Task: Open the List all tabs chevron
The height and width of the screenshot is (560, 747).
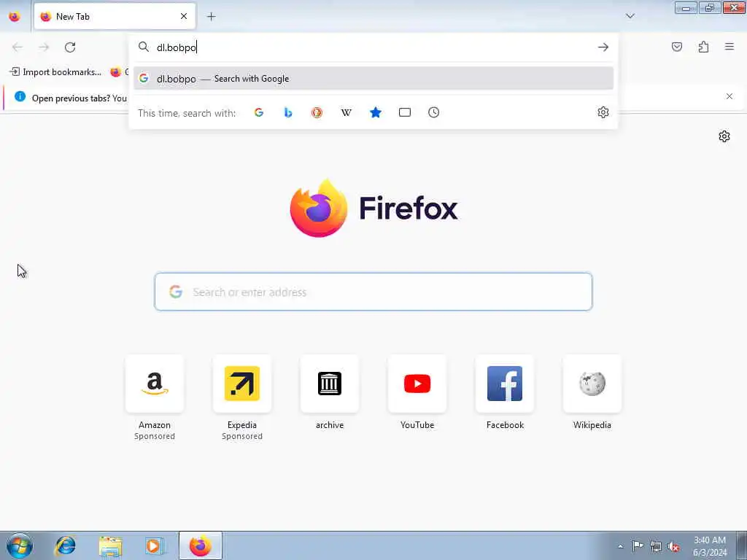Action: (630, 16)
